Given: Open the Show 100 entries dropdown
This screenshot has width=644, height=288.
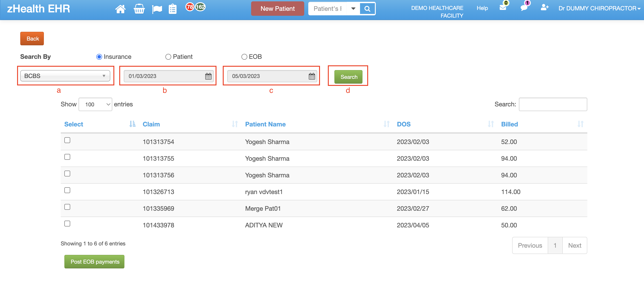Looking at the screenshot, I should 95,104.
